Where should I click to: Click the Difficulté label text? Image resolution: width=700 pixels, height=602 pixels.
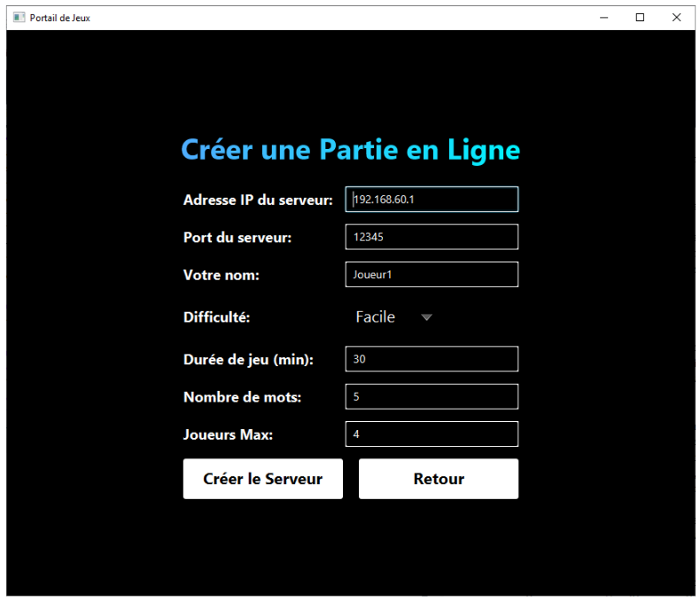point(216,317)
